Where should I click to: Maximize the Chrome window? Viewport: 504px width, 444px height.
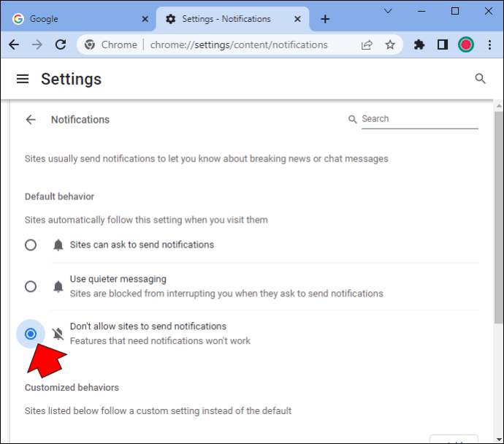point(455,11)
